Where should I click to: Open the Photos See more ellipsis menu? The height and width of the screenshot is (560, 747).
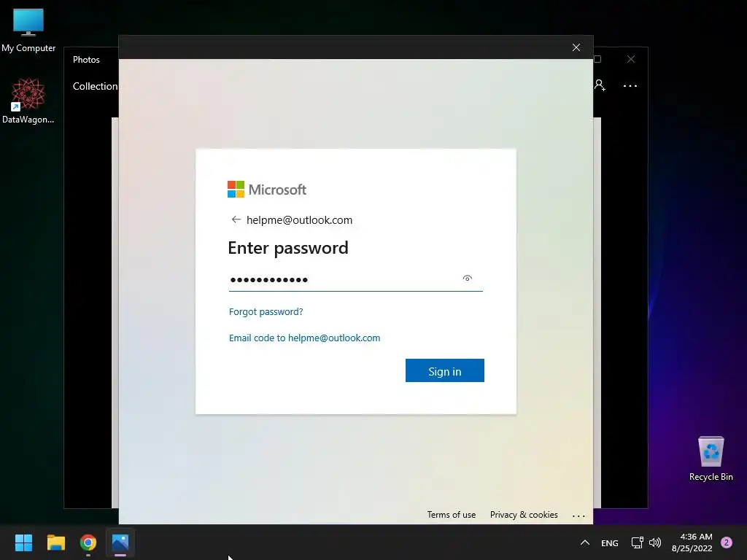[630, 86]
